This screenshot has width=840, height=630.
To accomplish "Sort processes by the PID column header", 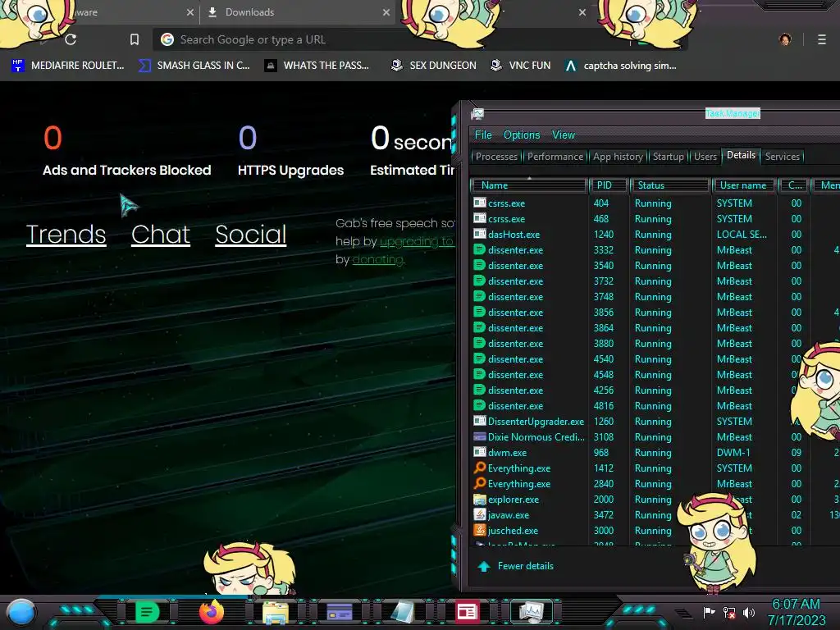I will [x=608, y=185].
